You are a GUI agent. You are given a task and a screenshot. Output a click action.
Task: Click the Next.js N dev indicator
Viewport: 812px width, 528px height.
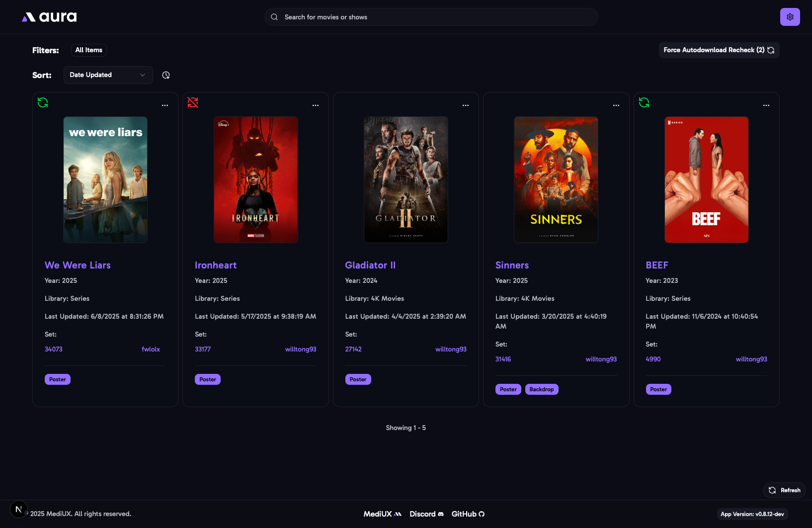point(18,510)
